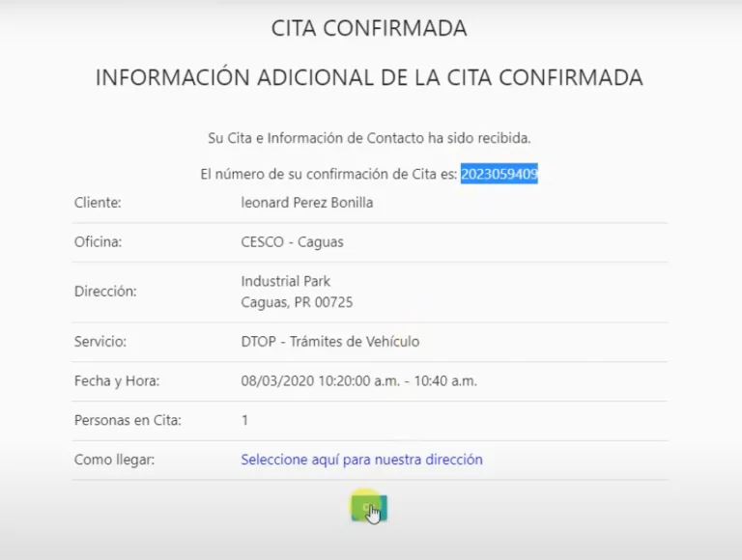Click the client name 'leonard Perez Bonilla'
This screenshot has height=560, width=742.
[x=306, y=203]
